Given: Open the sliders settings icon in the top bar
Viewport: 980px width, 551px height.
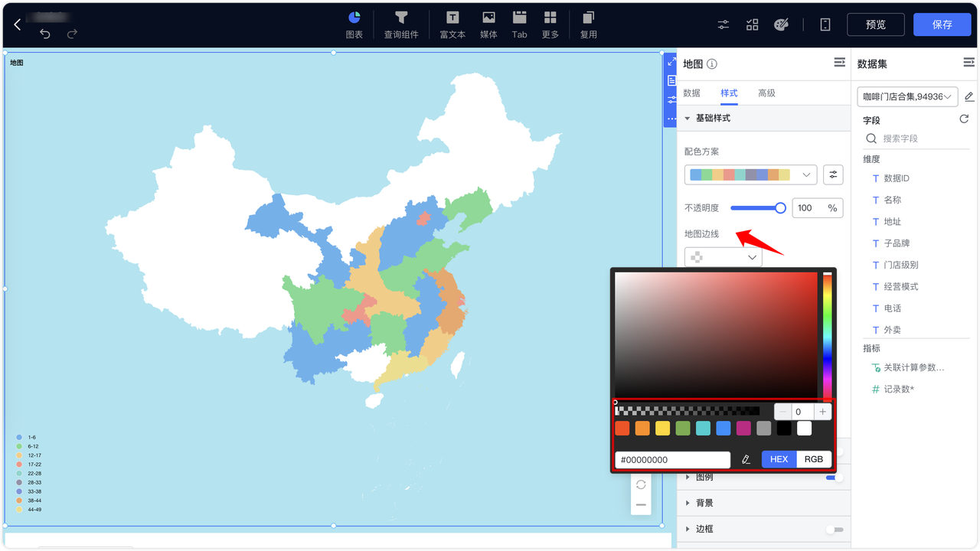Looking at the screenshot, I should click(x=724, y=24).
